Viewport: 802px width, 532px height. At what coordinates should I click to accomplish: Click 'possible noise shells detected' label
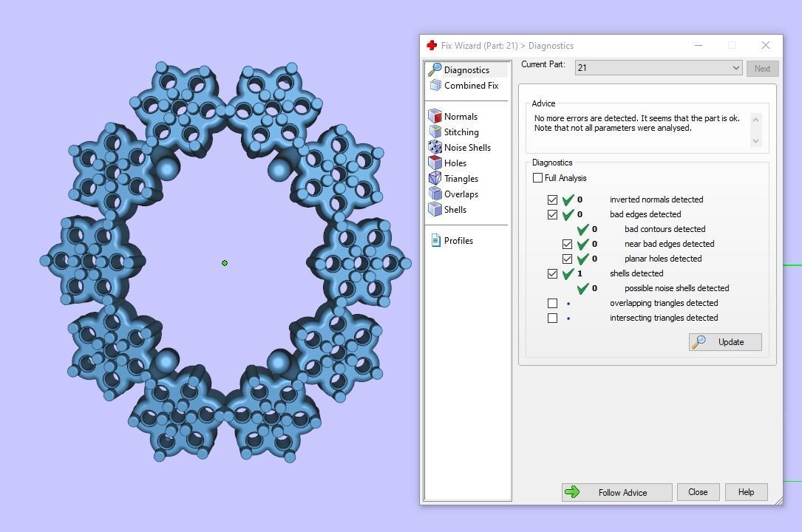tap(676, 288)
